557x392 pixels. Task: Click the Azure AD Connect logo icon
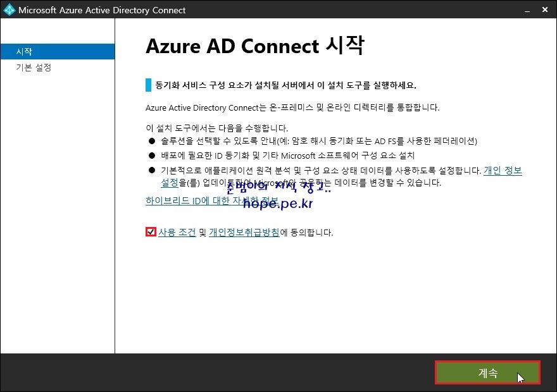pos(9,9)
